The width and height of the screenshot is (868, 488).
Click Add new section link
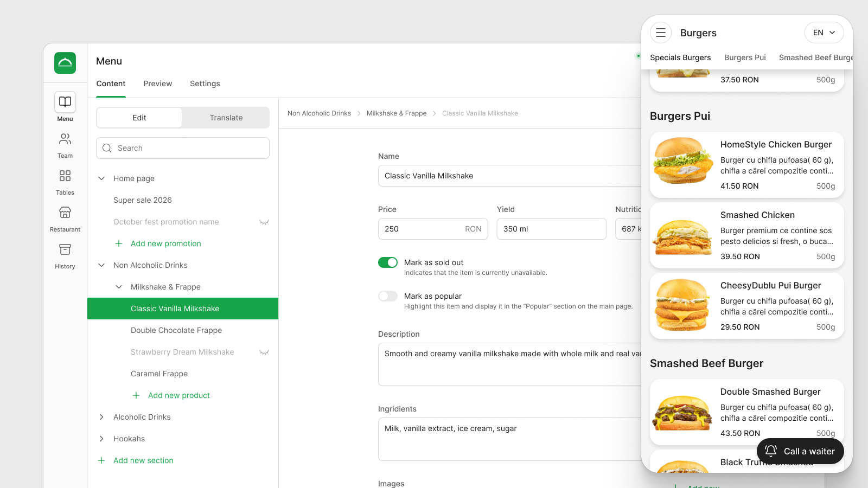pos(143,460)
